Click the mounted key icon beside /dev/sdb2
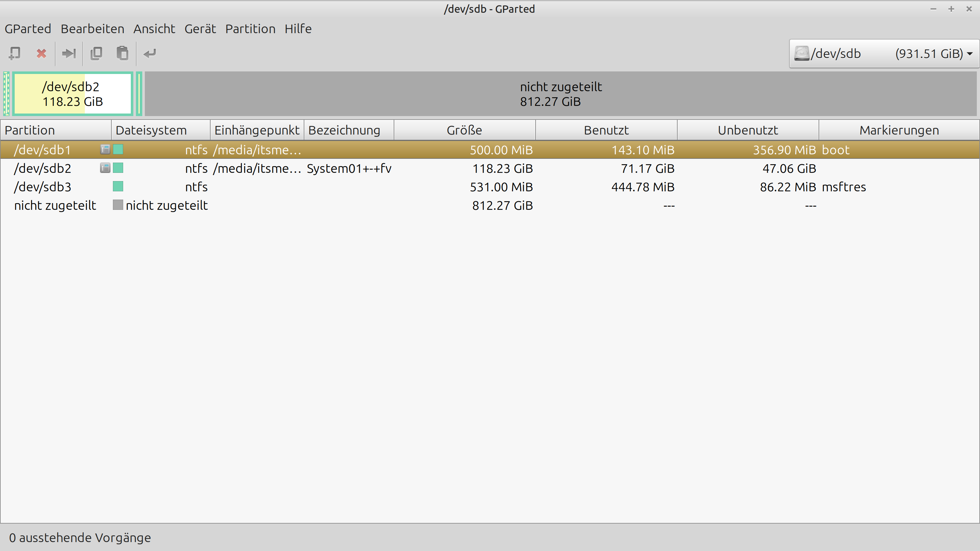This screenshot has height=551, width=980. [x=105, y=168]
